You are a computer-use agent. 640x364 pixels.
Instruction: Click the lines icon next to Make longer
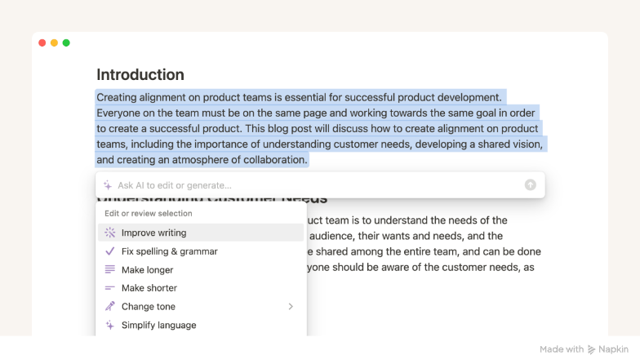(x=110, y=269)
